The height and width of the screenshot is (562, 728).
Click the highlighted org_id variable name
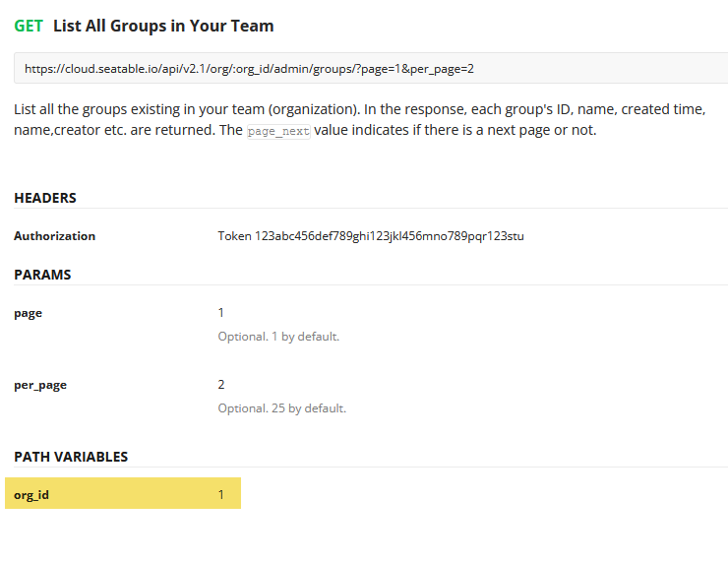[x=31, y=495]
